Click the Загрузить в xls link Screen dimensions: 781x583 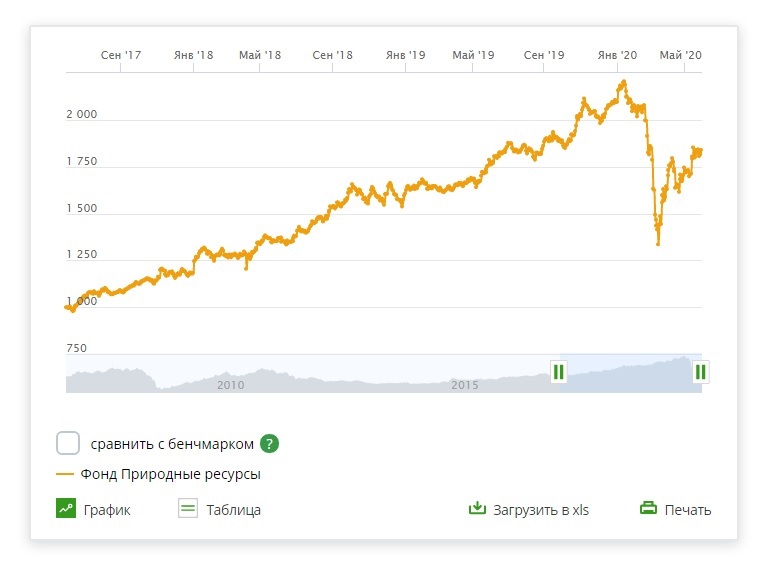pos(541,510)
